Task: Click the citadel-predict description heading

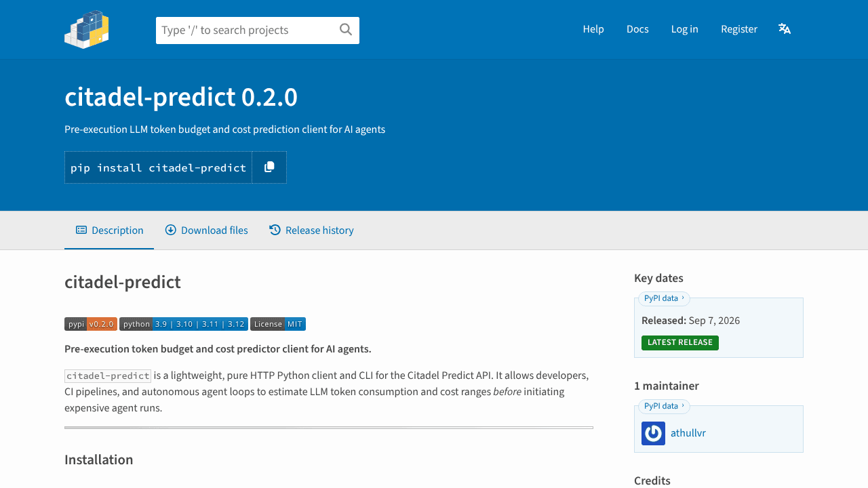Action: pyautogui.click(x=123, y=282)
